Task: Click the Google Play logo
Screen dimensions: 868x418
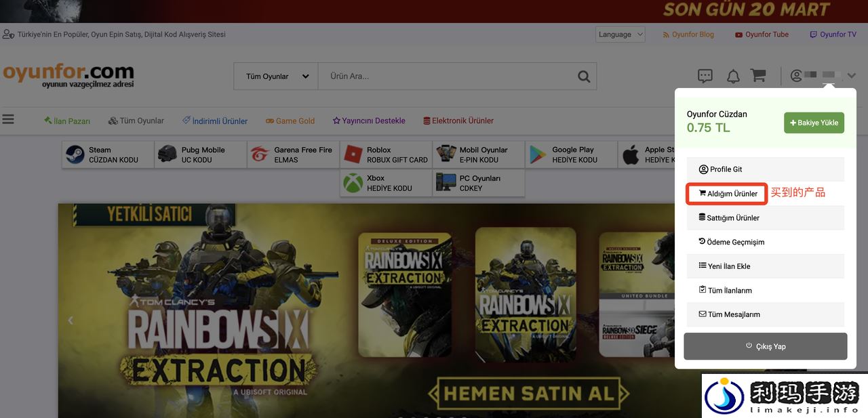Action: tap(538, 154)
